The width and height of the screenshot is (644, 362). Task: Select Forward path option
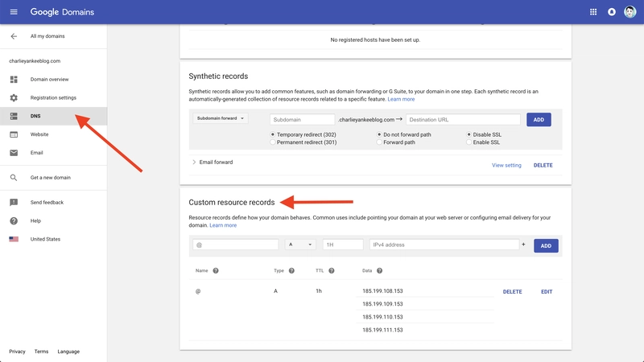(379, 142)
